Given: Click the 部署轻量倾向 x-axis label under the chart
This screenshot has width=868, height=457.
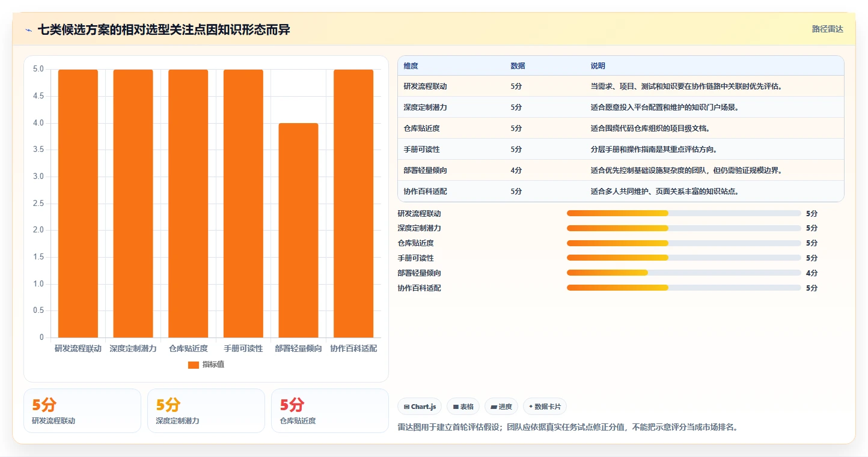Looking at the screenshot, I should pos(298,348).
